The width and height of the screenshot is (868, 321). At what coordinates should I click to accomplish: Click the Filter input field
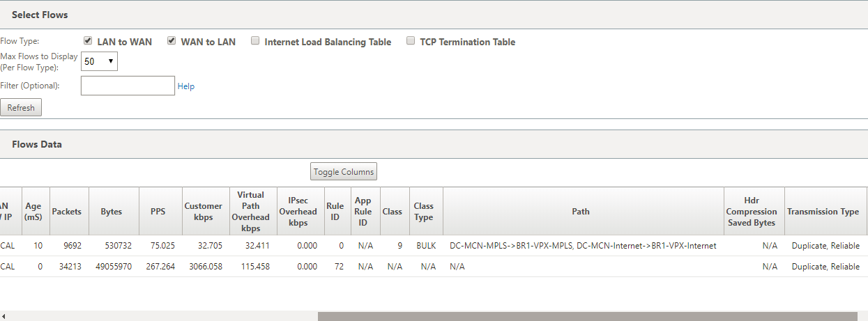coord(128,86)
